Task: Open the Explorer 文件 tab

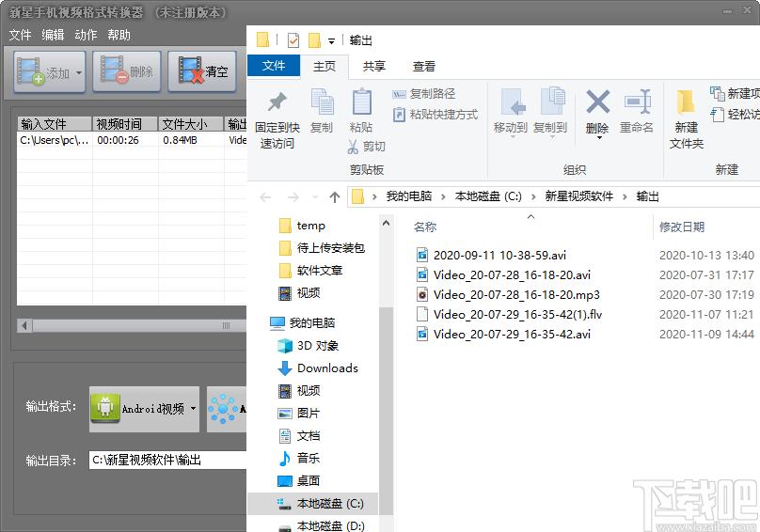Action: pos(274,66)
